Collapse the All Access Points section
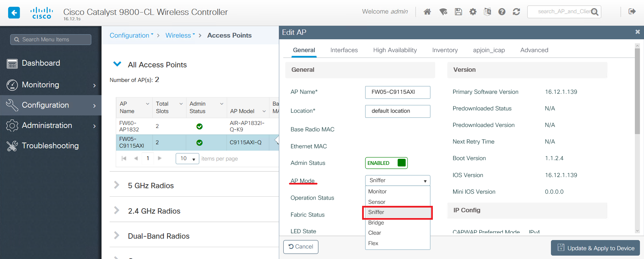 (117, 64)
